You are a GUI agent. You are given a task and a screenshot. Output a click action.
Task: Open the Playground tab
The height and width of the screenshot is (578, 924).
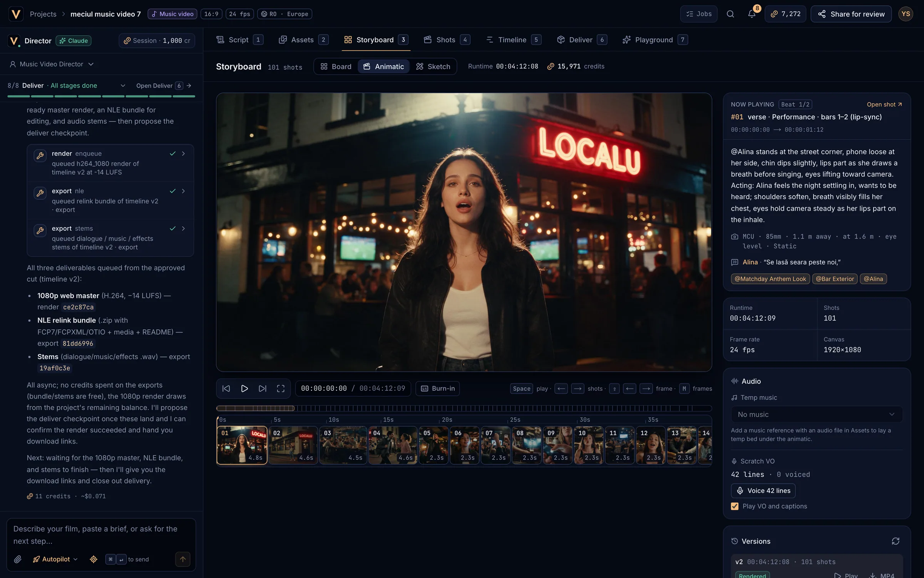tap(655, 40)
